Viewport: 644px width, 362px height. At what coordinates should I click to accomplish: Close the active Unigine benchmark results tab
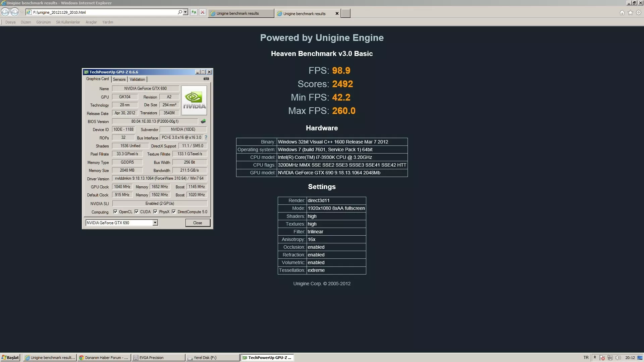[x=337, y=14]
